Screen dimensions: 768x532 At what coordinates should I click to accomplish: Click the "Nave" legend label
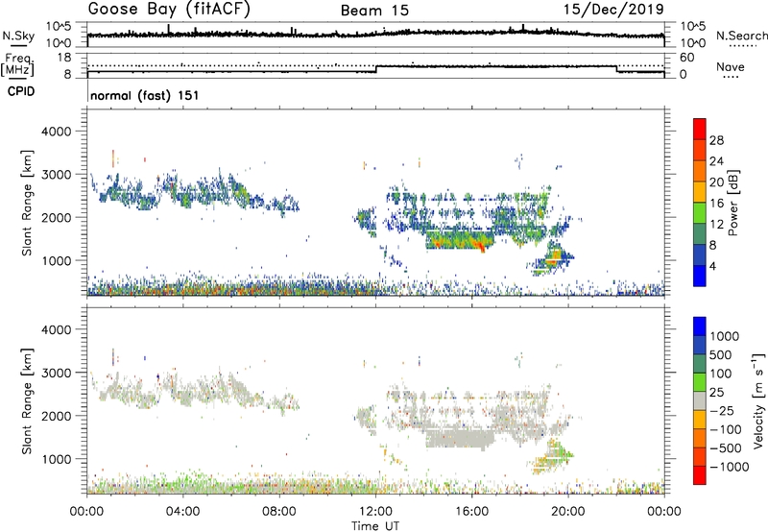pos(731,67)
